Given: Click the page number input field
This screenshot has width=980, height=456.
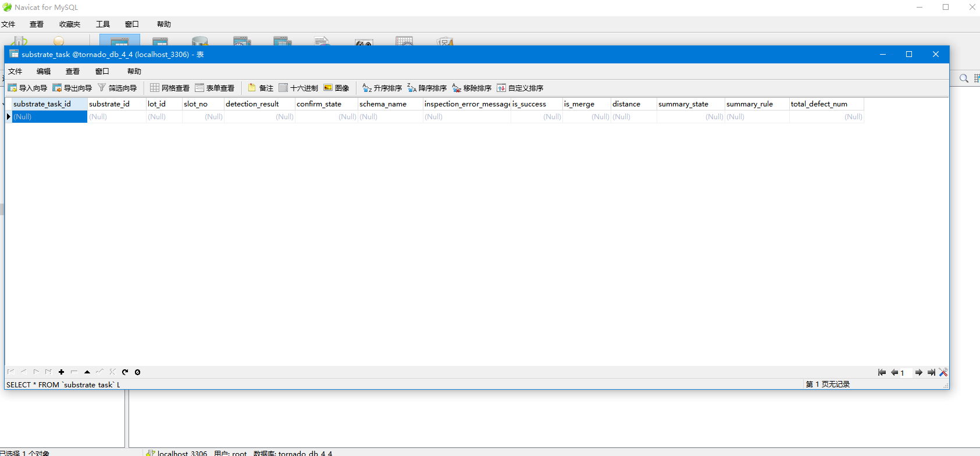Looking at the screenshot, I should (906, 373).
